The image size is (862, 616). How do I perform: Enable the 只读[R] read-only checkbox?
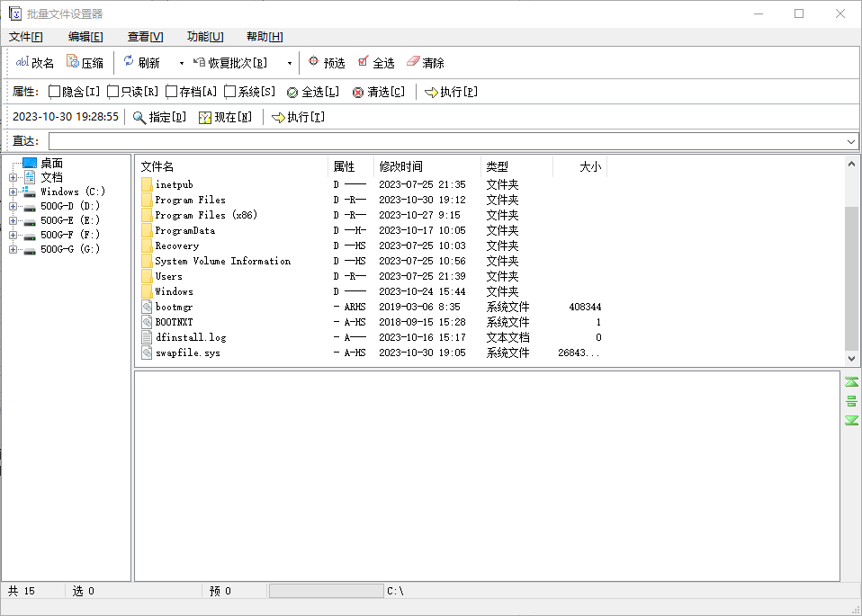(113, 92)
